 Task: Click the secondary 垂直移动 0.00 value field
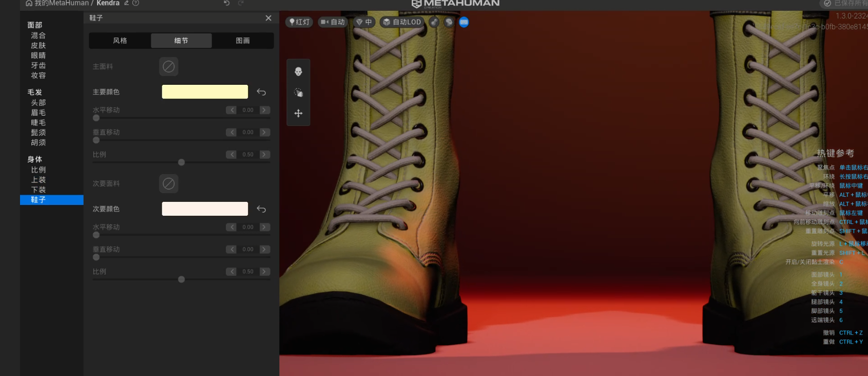point(248,249)
